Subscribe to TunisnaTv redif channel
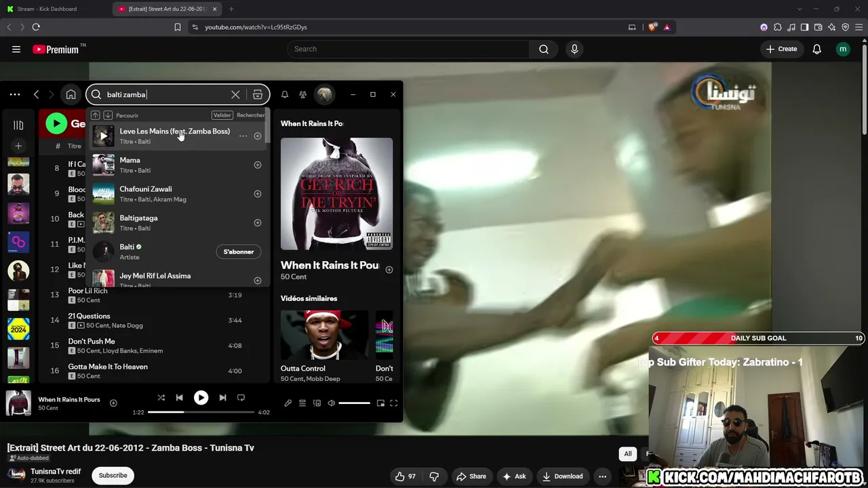The width and height of the screenshot is (868, 488). (113, 475)
